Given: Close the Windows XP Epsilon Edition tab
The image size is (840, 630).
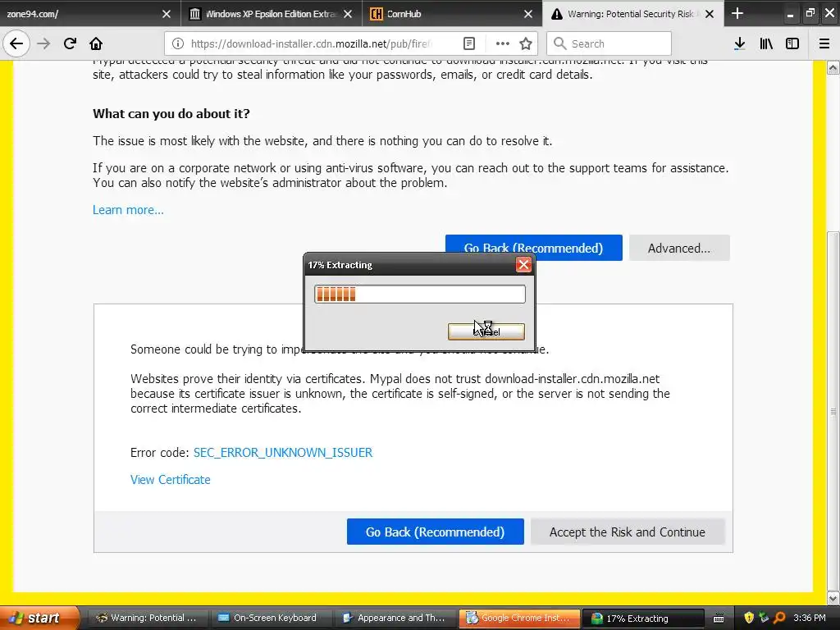Looking at the screenshot, I should [348, 14].
